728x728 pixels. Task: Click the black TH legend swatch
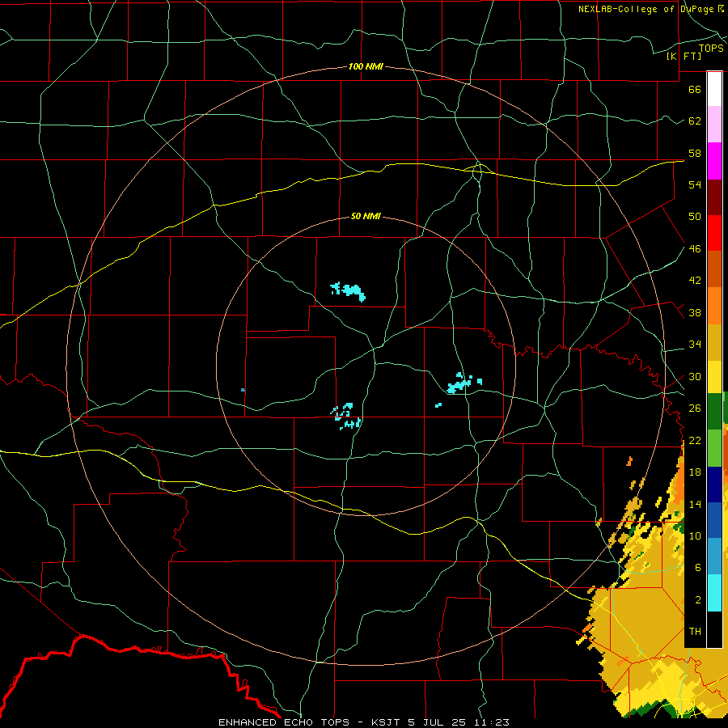point(714,629)
